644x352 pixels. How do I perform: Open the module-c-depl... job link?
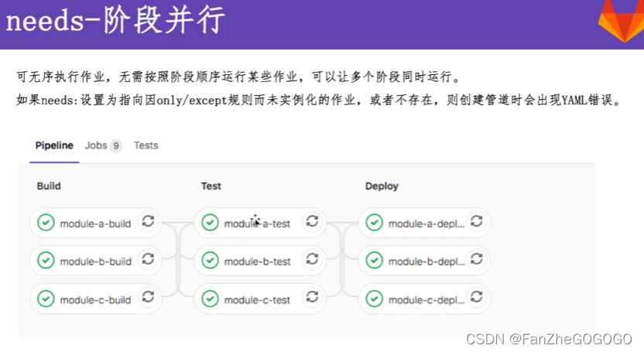coord(426,300)
